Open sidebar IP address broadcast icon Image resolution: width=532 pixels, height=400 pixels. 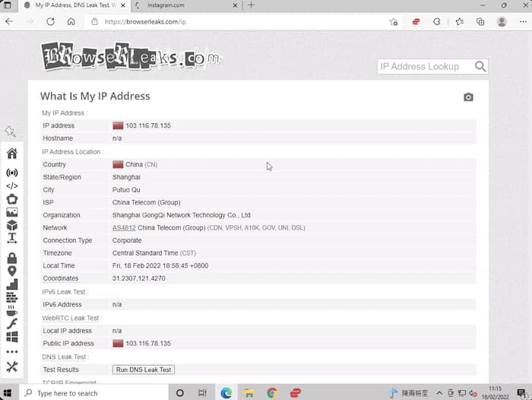click(12, 173)
